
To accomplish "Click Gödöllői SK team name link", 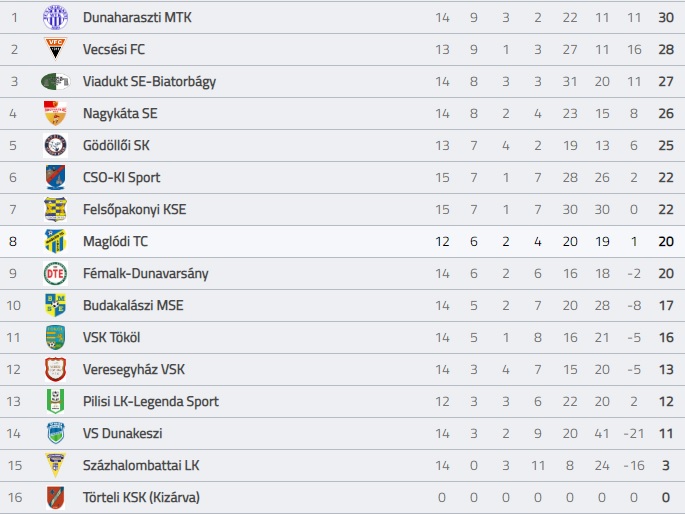I will (x=116, y=145).
